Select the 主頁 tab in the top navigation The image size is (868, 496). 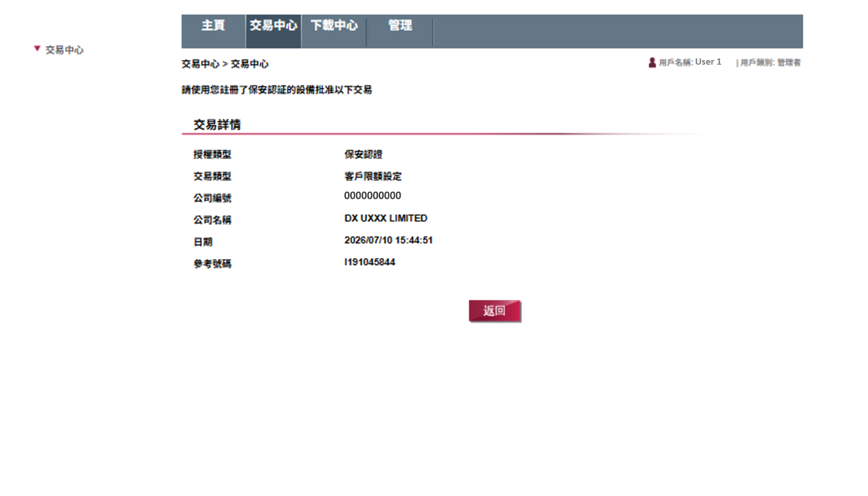213,25
